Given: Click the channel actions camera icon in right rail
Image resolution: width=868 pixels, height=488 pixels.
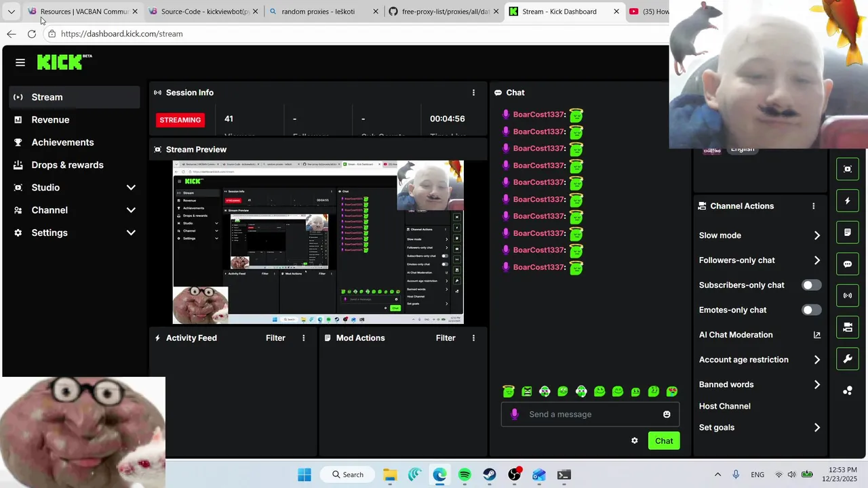Looking at the screenshot, I should tap(848, 327).
